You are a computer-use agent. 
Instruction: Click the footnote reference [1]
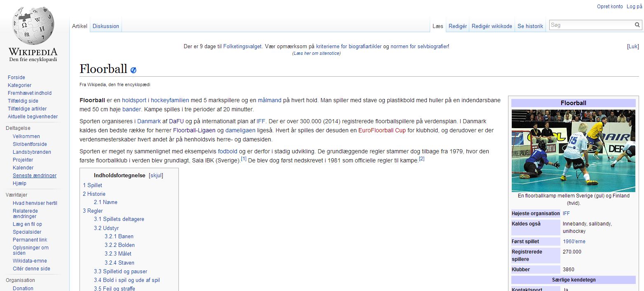(244, 159)
